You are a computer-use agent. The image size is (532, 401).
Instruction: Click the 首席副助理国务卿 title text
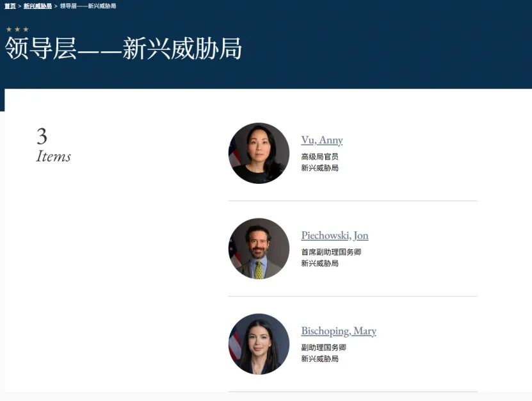331,252
